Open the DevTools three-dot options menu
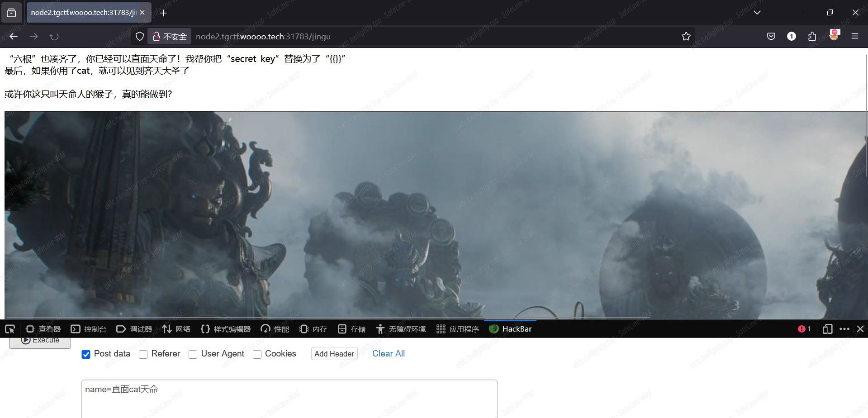The width and height of the screenshot is (868, 418). [844, 329]
